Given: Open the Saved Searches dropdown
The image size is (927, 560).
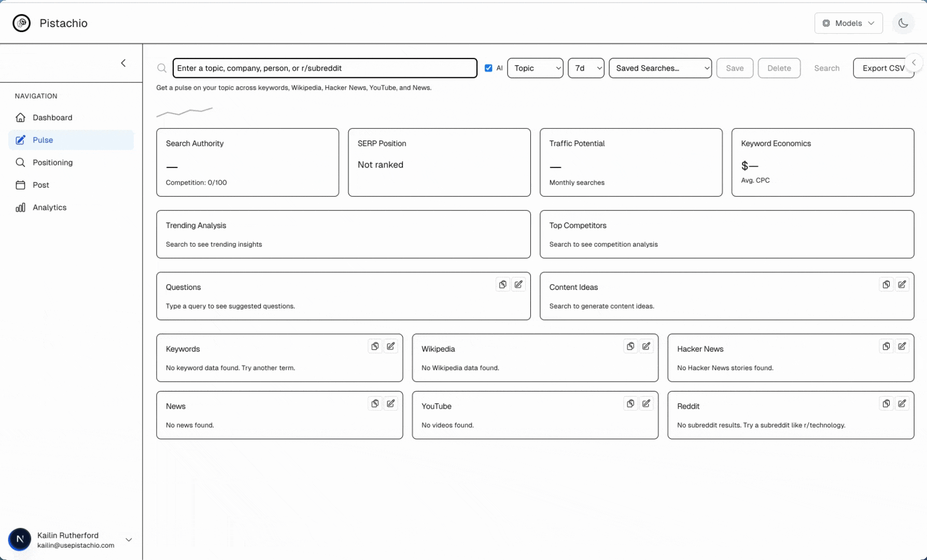Looking at the screenshot, I should (x=659, y=68).
